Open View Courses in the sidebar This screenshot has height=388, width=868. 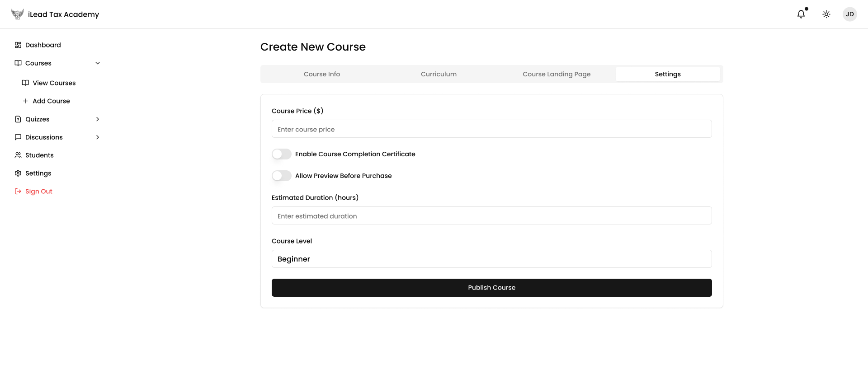pos(54,83)
